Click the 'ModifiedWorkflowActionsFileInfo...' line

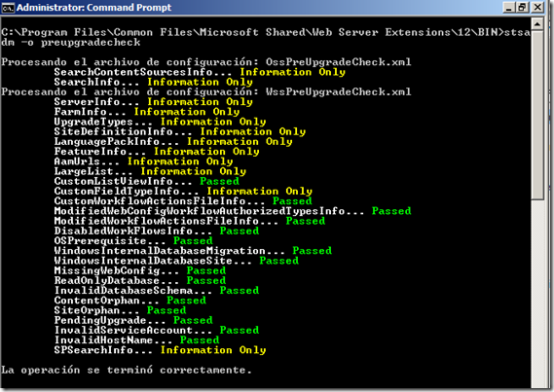tap(190, 221)
